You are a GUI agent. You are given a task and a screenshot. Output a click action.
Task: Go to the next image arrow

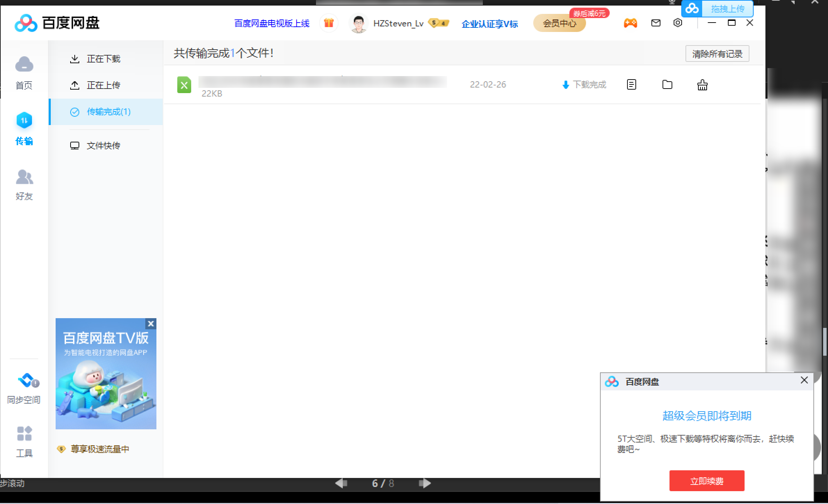pyautogui.click(x=425, y=483)
